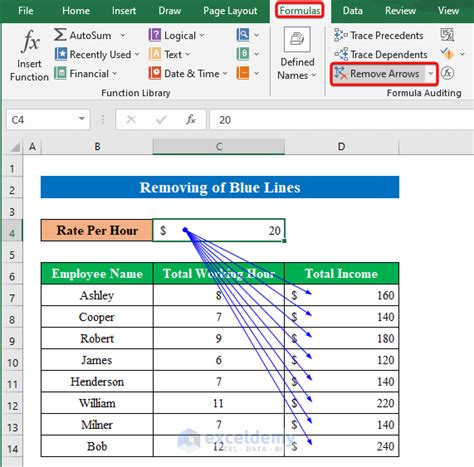Click Evaluate Formula icon
Viewport: 474px width, 467px height.
tap(447, 73)
